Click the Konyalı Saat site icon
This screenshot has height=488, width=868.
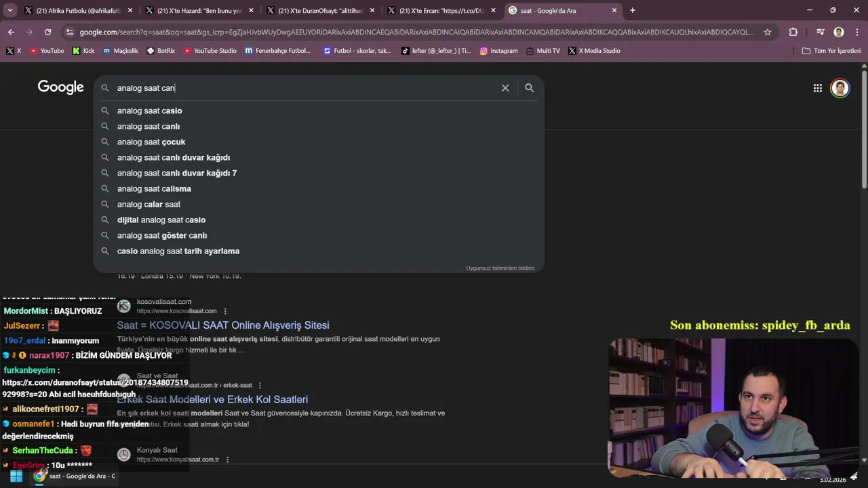(x=124, y=455)
